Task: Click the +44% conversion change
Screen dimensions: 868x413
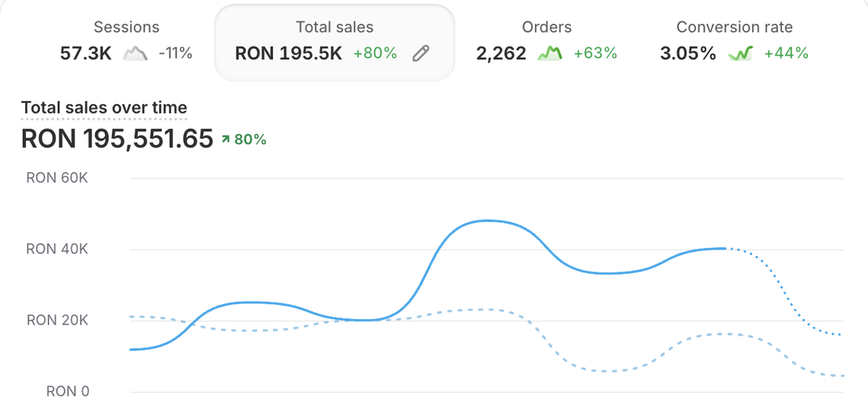Action: pyautogui.click(x=786, y=54)
